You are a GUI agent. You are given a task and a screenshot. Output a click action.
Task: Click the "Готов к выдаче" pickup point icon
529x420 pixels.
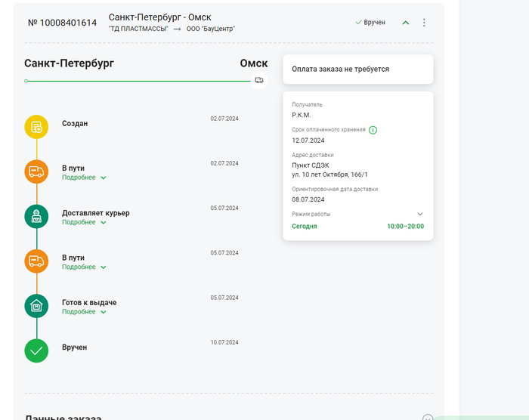pos(36,306)
